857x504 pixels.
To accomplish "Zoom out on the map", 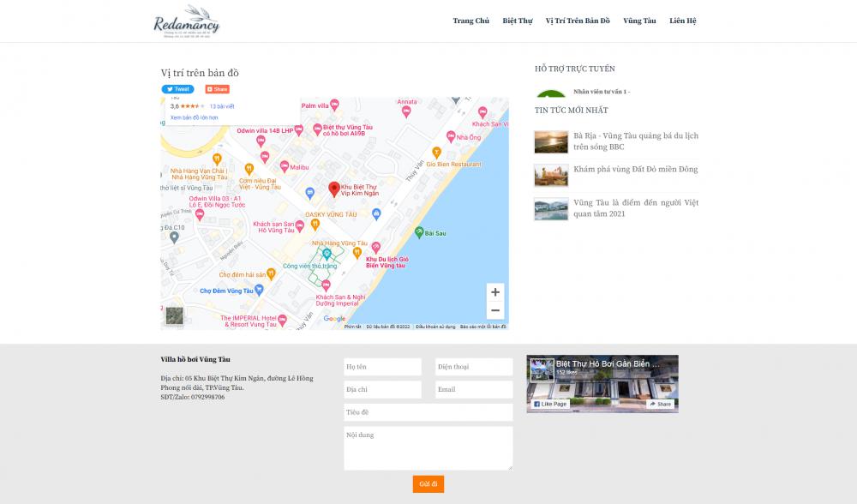I will point(495,310).
